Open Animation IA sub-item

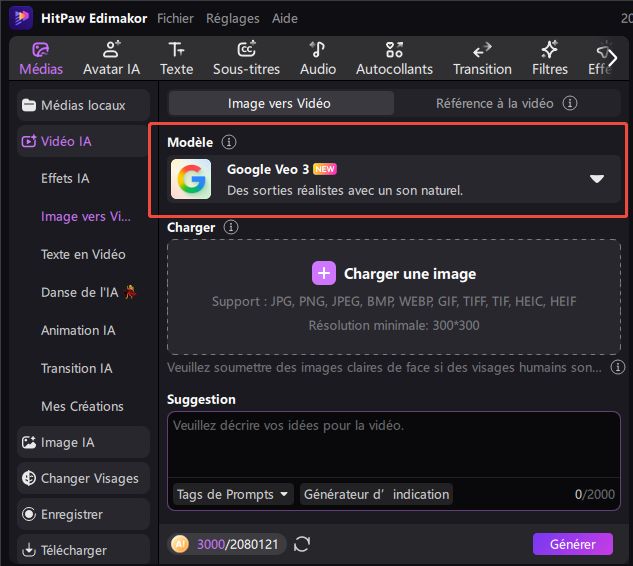click(x=78, y=330)
